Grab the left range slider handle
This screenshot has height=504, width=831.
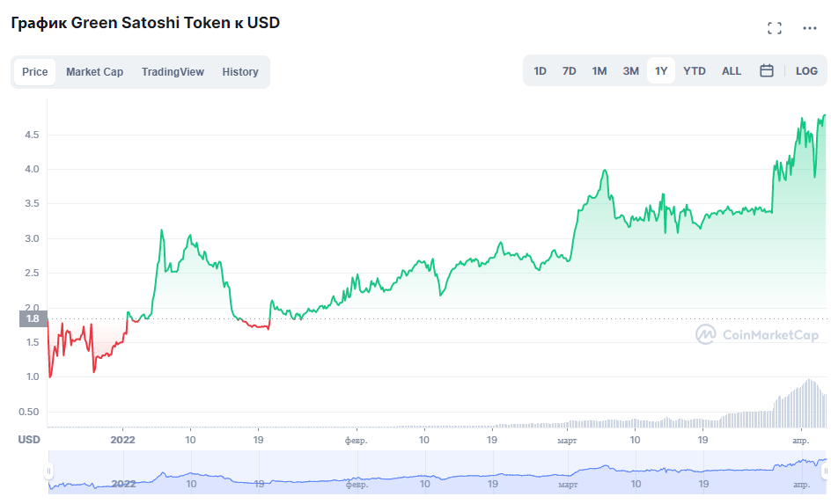coord(49,472)
